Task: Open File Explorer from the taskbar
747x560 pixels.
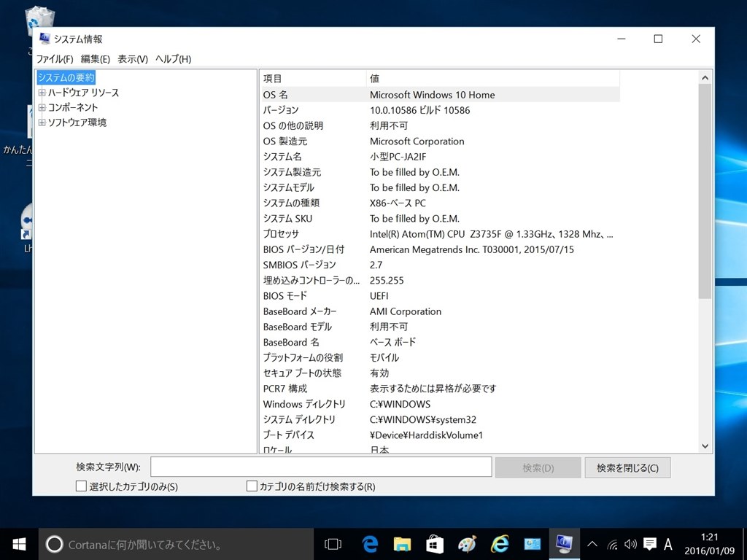Action: tap(402, 544)
